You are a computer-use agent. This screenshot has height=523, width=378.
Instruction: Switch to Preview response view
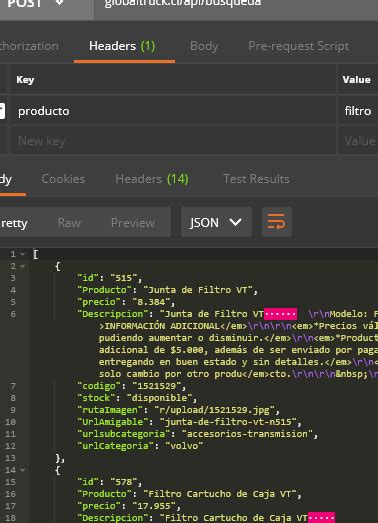(x=133, y=223)
